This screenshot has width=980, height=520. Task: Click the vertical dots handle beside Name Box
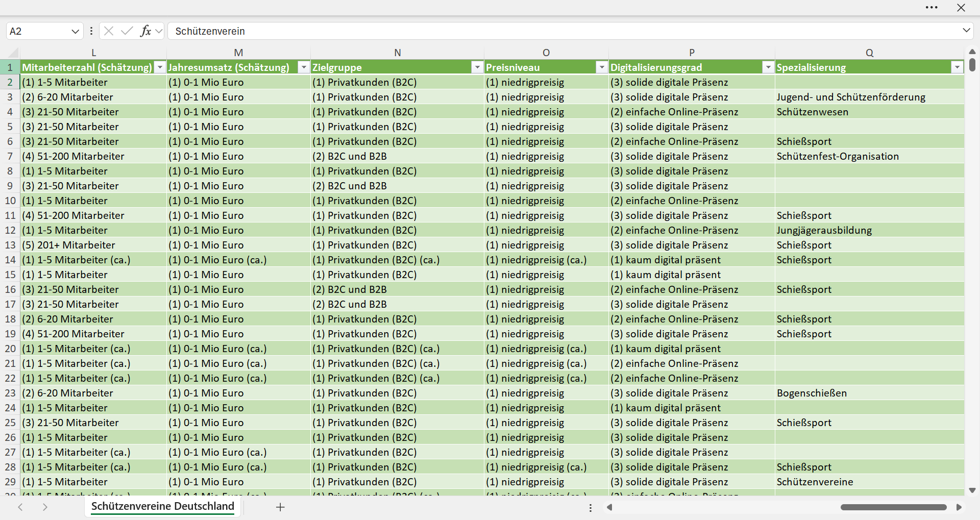91,31
